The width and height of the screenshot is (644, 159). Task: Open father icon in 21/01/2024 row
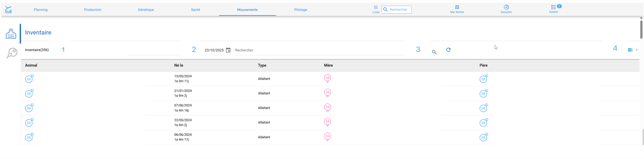tap(484, 93)
